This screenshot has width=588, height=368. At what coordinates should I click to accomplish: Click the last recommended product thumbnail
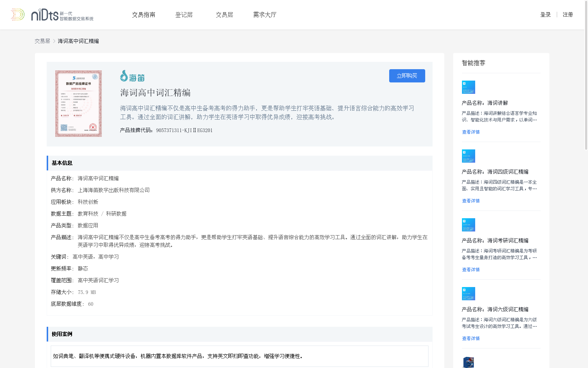(469, 362)
